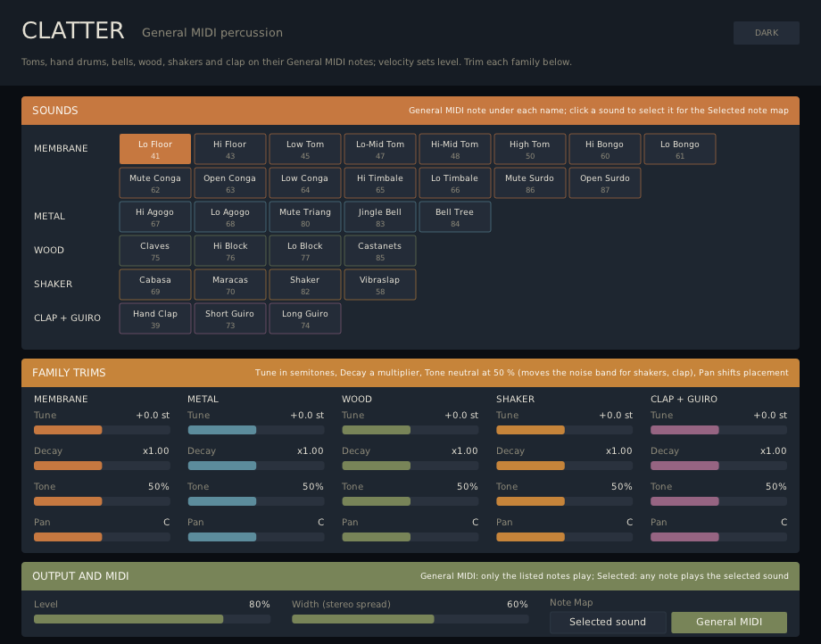Image resolution: width=821 pixels, height=644 pixels.
Task: Toggle the DARK theme button
Action: pyautogui.click(x=766, y=33)
